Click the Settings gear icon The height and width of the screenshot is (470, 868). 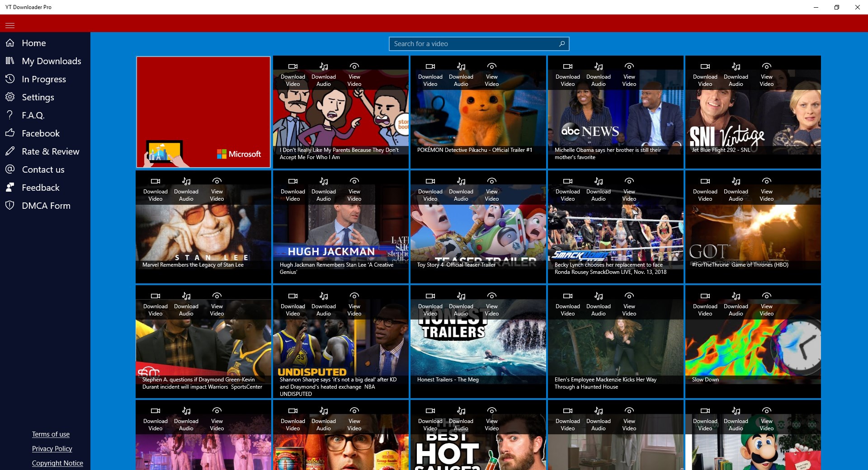pos(10,97)
